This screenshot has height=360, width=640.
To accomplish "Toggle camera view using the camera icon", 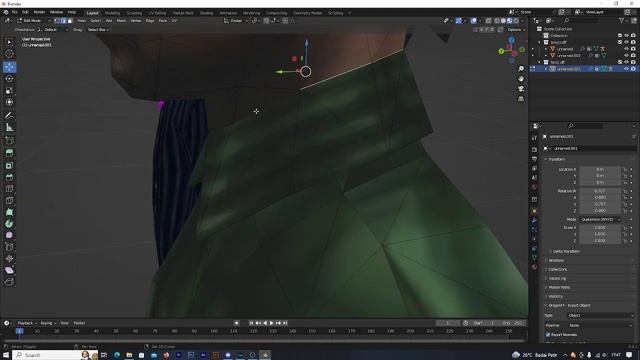I will pos(521,89).
